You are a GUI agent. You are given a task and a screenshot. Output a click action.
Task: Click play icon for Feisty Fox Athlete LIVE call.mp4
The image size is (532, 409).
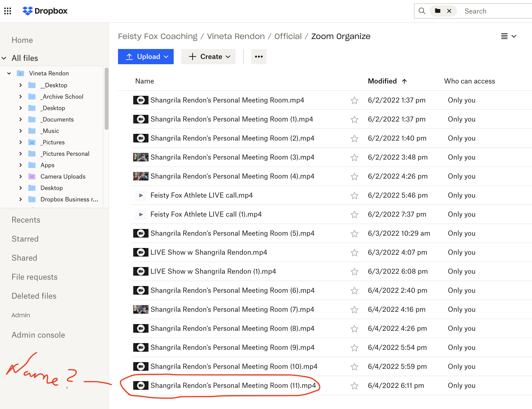tap(141, 195)
